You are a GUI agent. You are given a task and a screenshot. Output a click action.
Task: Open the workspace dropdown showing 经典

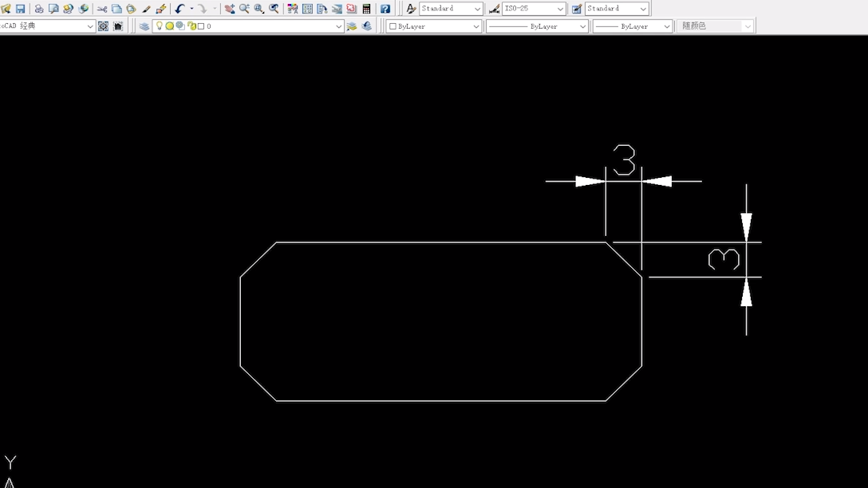click(x=89, y=26)
